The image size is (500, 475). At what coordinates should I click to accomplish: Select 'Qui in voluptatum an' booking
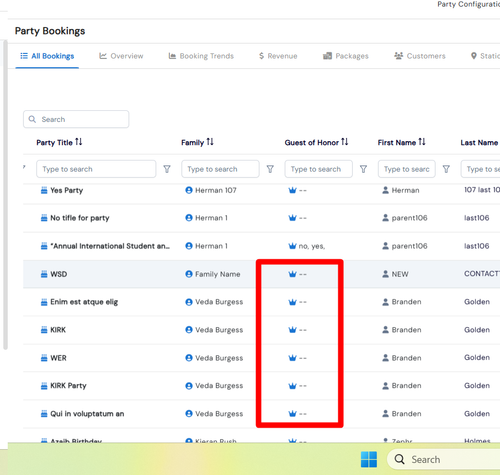(x=87, y=414)
